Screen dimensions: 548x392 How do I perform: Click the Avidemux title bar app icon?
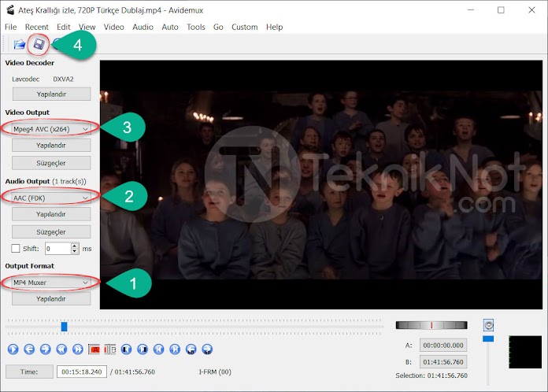(10, 9)
